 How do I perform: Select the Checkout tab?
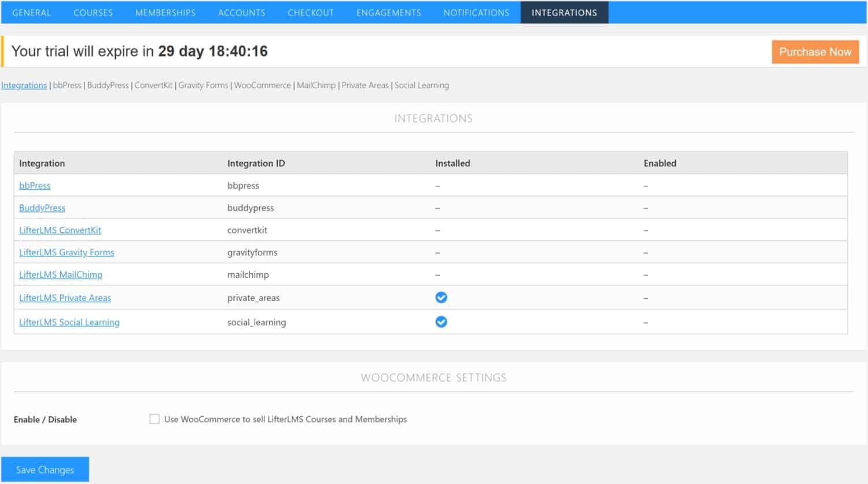311,12
